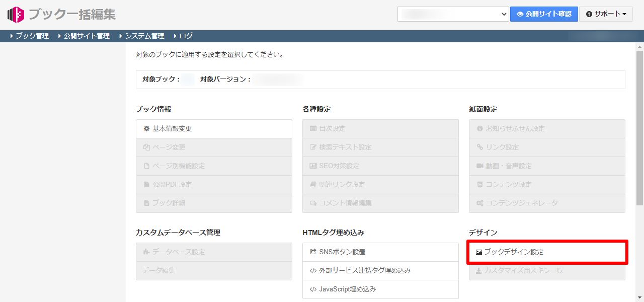Open SNSボタン設置 setting
This screenshot has height=302, width=644.
pos(342,252)
